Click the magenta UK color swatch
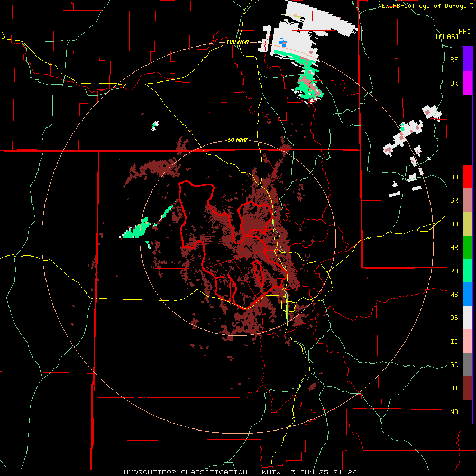 (x=467, y=83)
